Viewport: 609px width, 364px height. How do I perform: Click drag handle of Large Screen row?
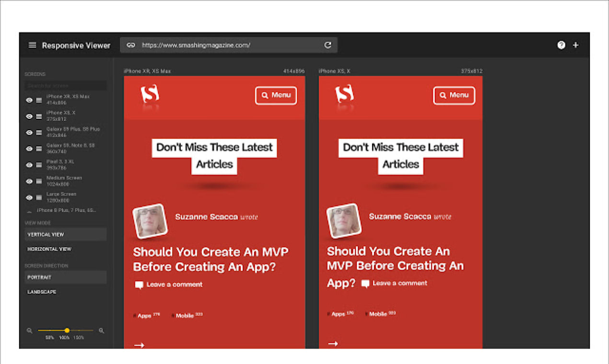pos(39,198)
